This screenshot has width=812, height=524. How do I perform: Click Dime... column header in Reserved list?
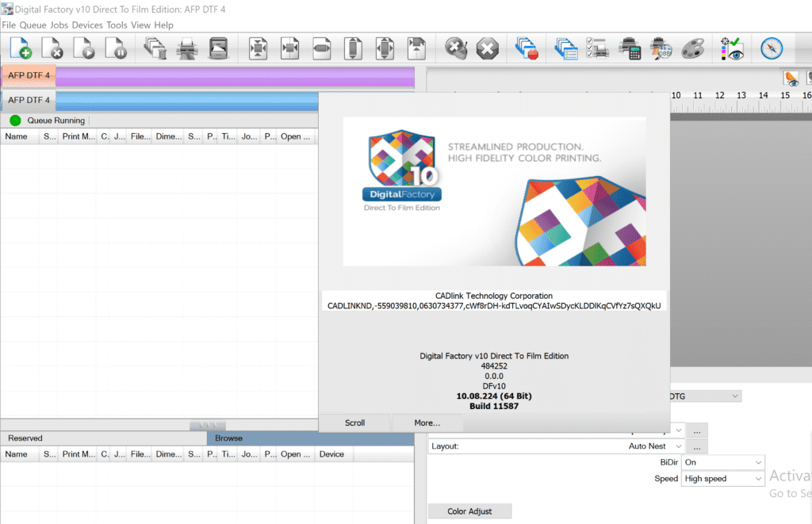pos(168,454)
